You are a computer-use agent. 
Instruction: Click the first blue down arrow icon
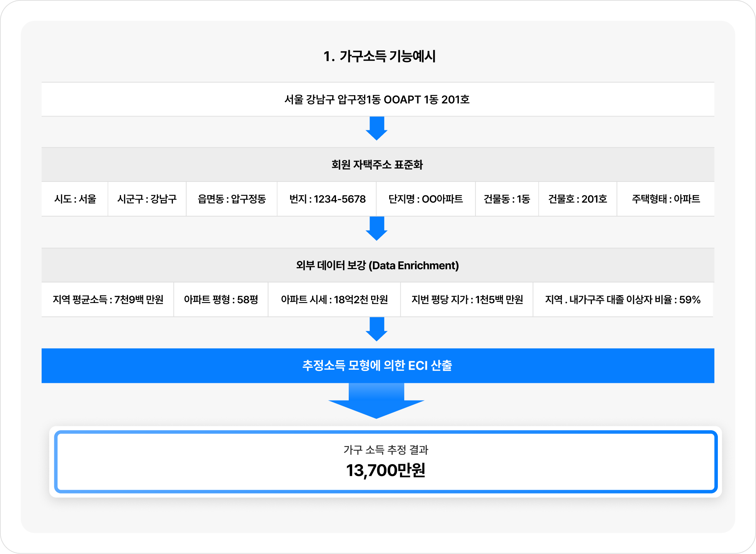pyautogui.click(x=378, y=130)
